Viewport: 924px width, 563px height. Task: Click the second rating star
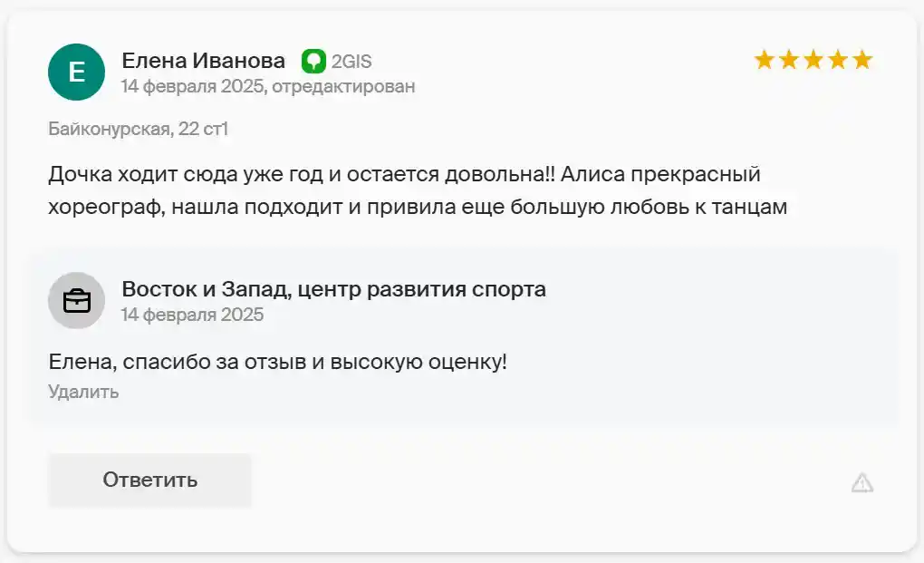point(789,60)
